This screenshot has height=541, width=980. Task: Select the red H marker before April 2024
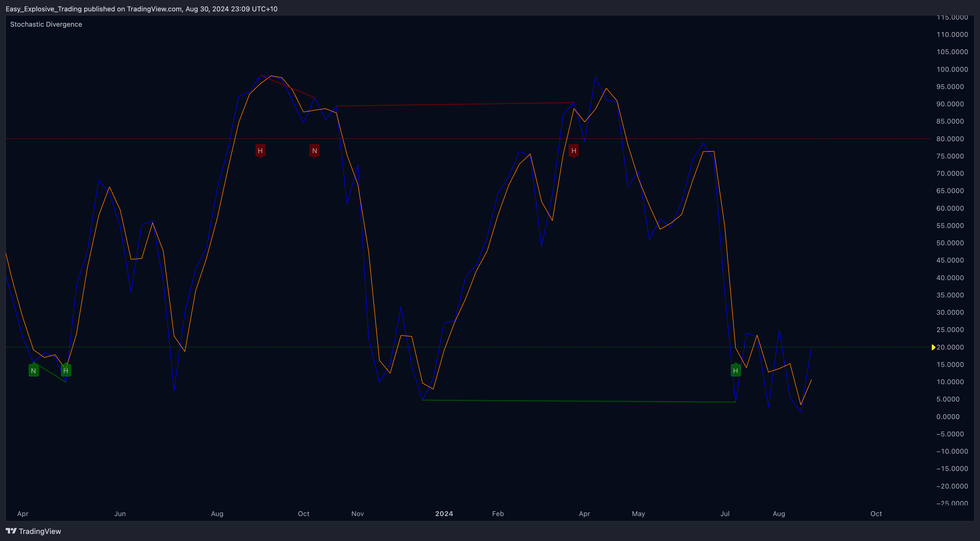574,151
